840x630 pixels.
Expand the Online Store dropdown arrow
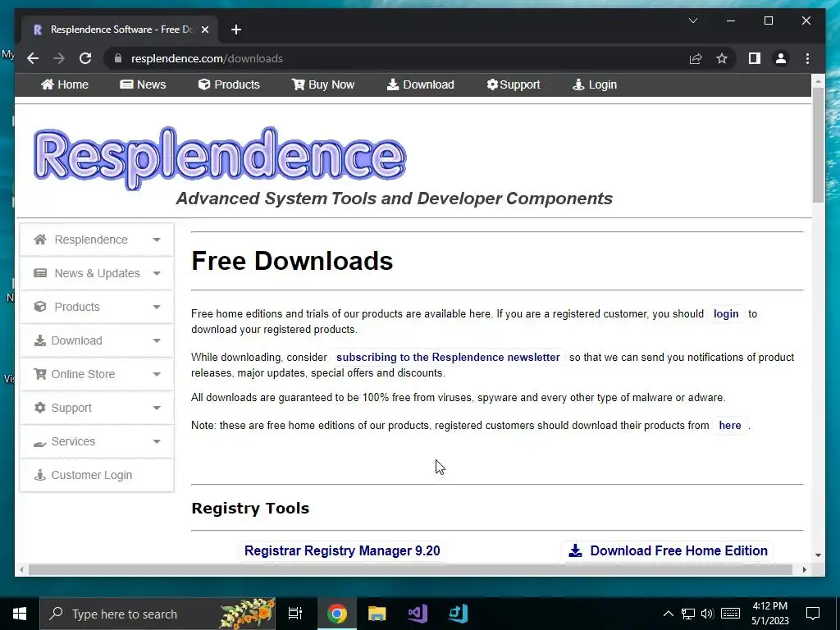coord(157,374)
